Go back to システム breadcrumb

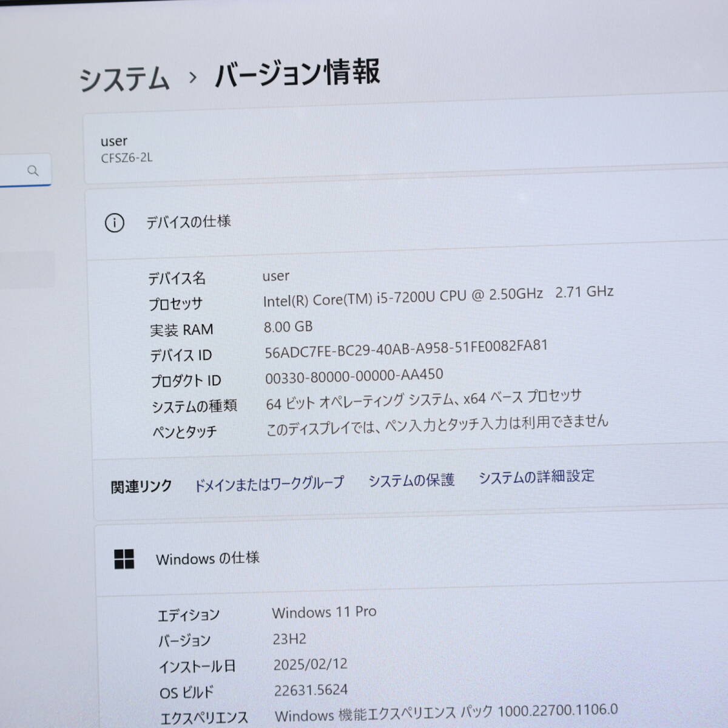(124, 79)
